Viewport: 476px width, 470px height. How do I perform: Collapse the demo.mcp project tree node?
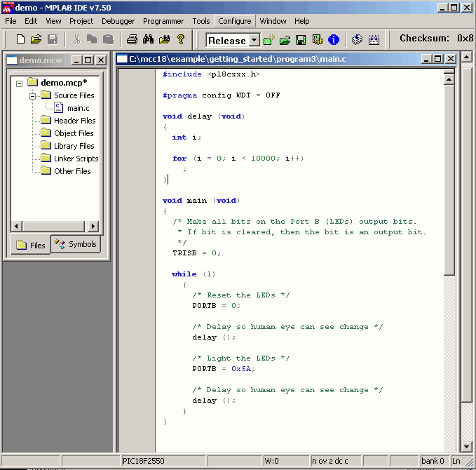[19, 83]
